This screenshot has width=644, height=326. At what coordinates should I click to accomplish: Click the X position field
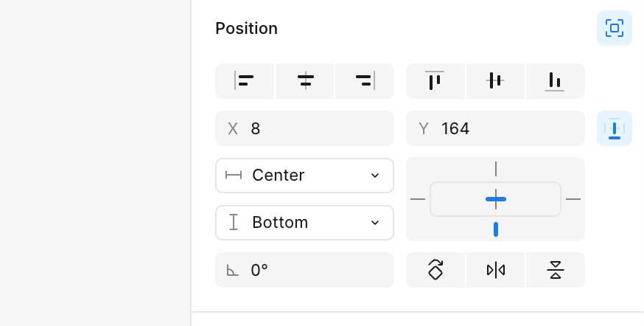(304, 128)
